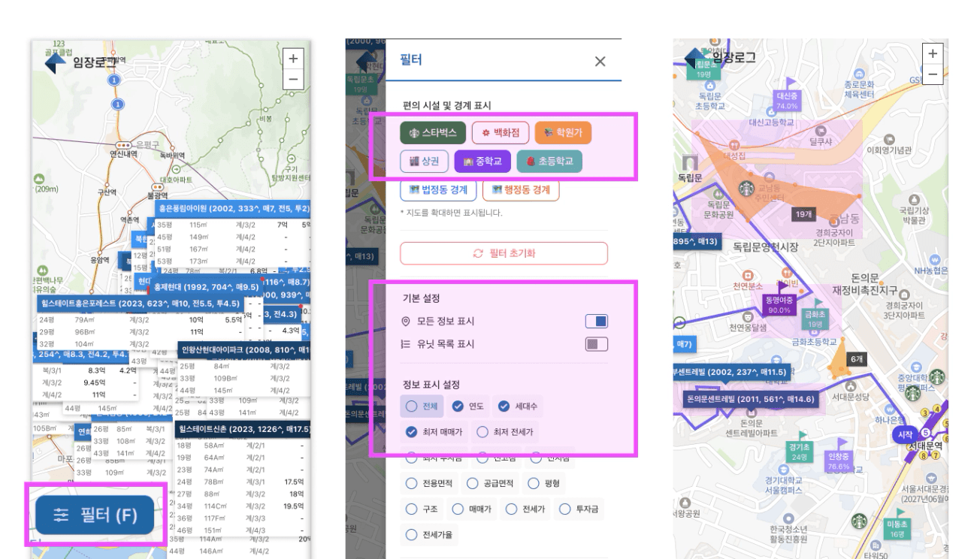Click the 6개 academy count badge
This screenshot has height=559, width=980.
point(857,360)
